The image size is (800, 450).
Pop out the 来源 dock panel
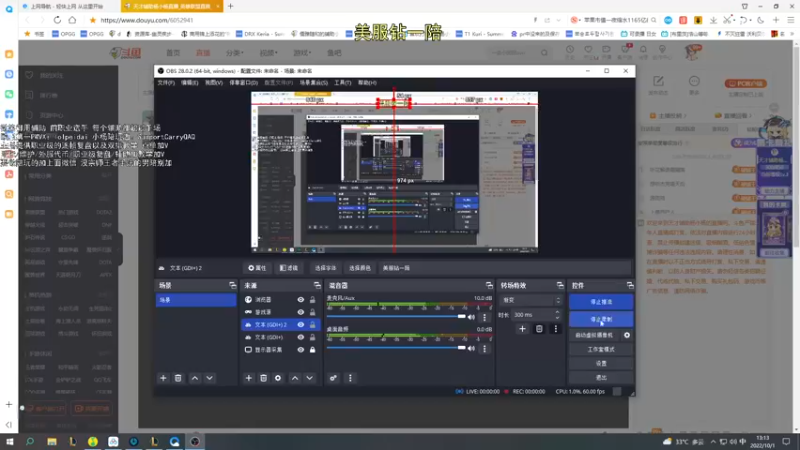tap(317, 285)
